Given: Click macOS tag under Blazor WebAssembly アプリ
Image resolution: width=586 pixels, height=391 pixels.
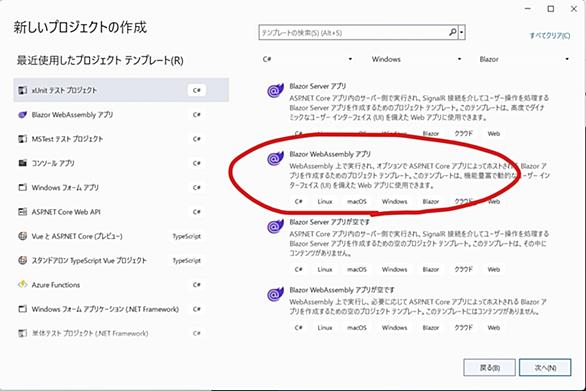Looking at the screenshot, I should click(357, 201).
